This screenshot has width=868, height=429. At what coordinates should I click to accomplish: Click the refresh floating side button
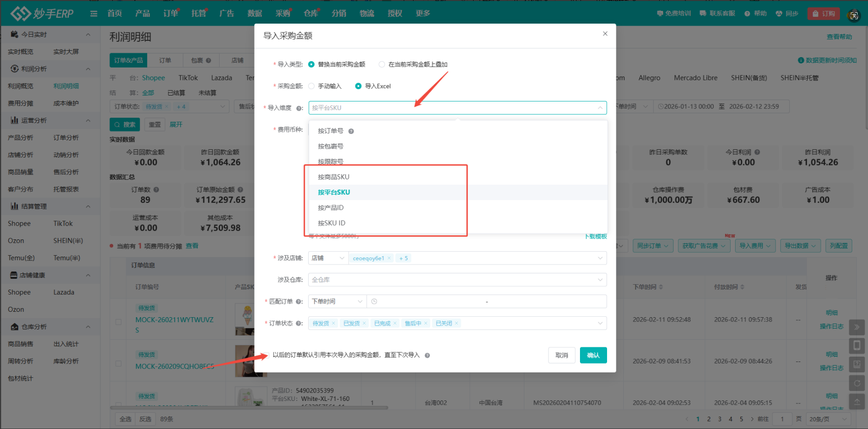click(857, 383)
